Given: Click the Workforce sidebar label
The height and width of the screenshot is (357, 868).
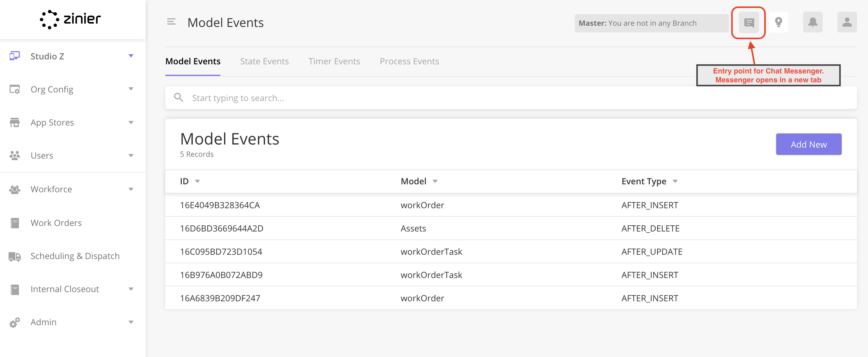Looking at the screenshot, I should [x=51, y=190].
